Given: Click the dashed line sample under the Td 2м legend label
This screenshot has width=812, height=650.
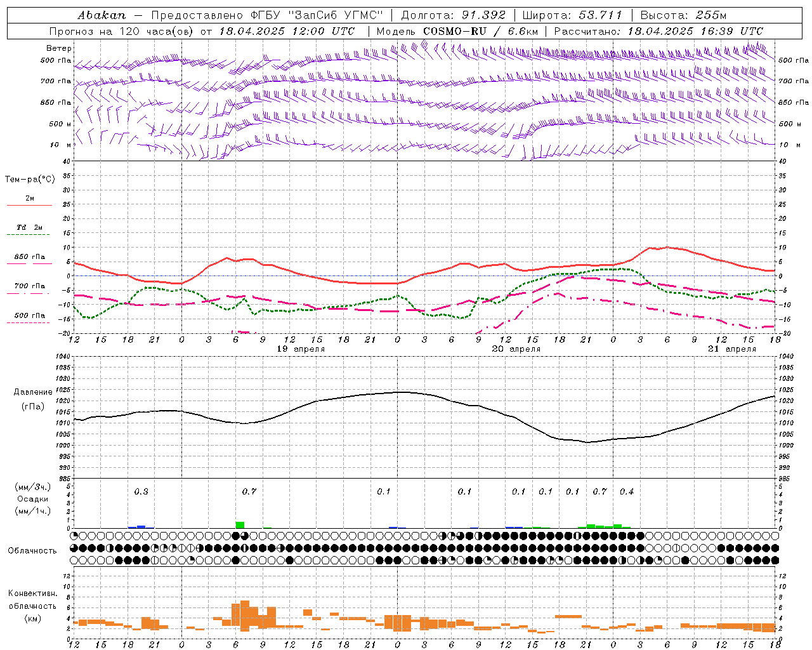Looking at the screenshot, I should click(29, 235).
